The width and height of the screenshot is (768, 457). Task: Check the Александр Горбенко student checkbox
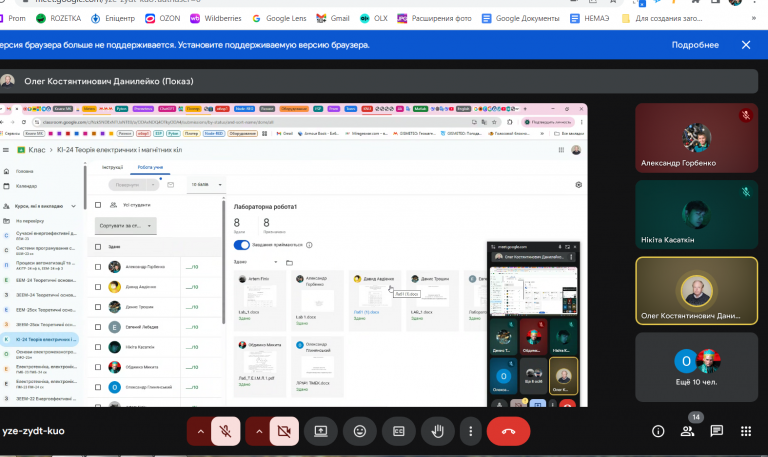tap(98, 267)
